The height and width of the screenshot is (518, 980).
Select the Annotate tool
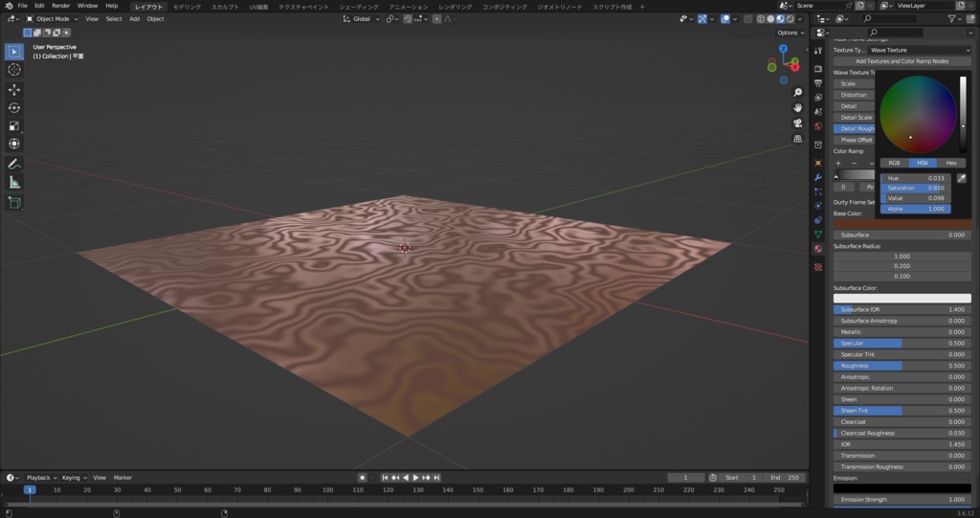[x=13, y=164]
